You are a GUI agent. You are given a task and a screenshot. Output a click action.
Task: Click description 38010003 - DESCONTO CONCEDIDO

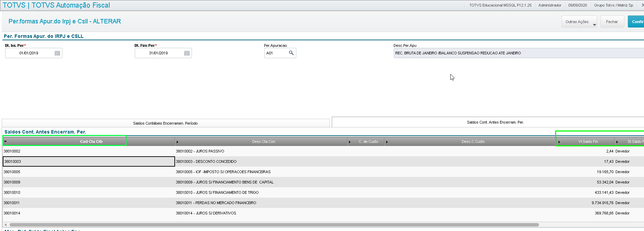coord(206,161)
